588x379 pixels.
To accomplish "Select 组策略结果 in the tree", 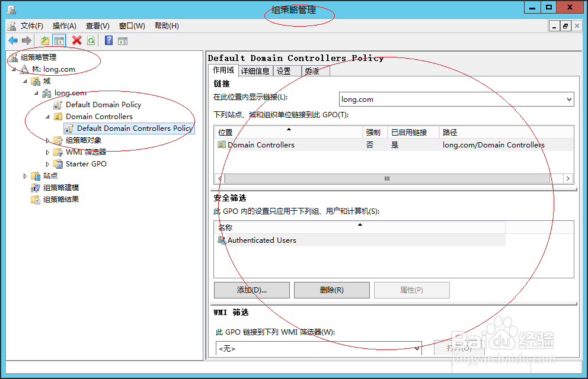I will [61, 200].
